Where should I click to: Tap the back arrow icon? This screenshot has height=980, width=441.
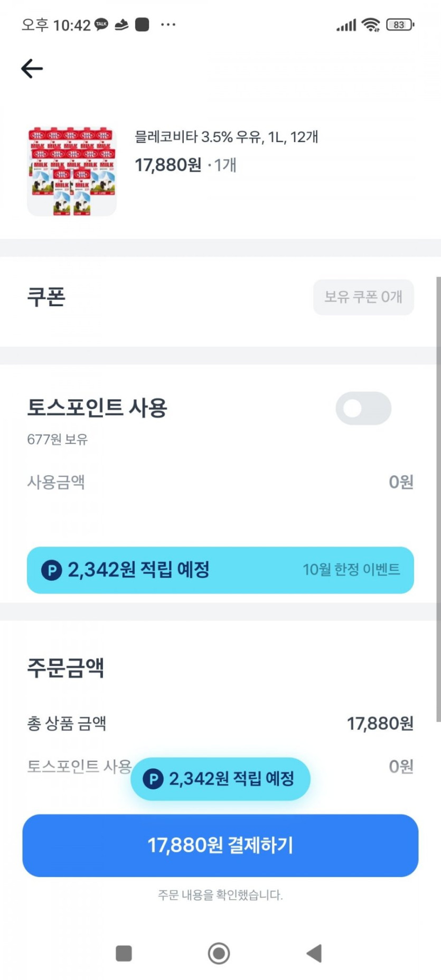click(32, 69)
